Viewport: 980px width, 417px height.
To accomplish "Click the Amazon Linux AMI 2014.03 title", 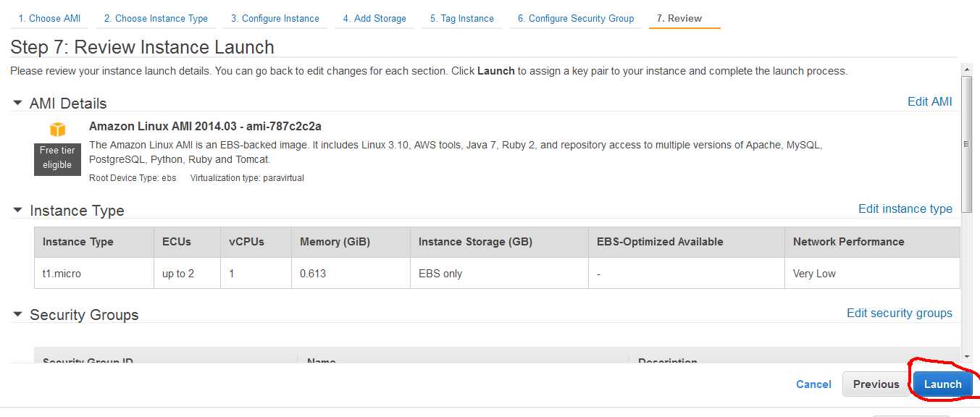I will point(205,126).
